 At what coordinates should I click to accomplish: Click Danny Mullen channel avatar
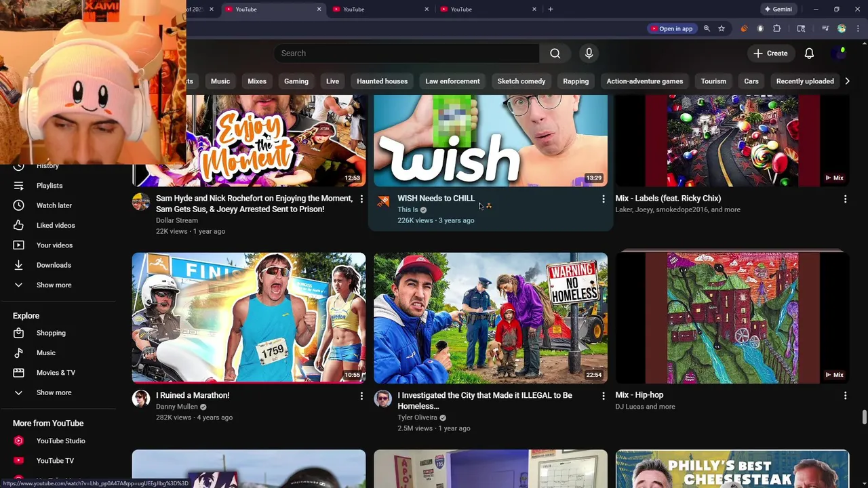141,399
